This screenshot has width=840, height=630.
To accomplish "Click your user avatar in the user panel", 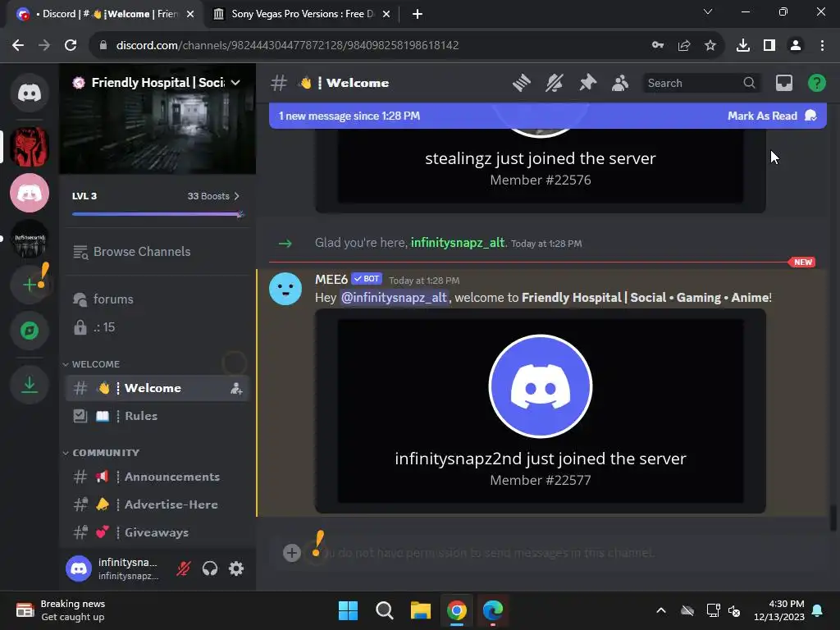I will pos(79,568).
